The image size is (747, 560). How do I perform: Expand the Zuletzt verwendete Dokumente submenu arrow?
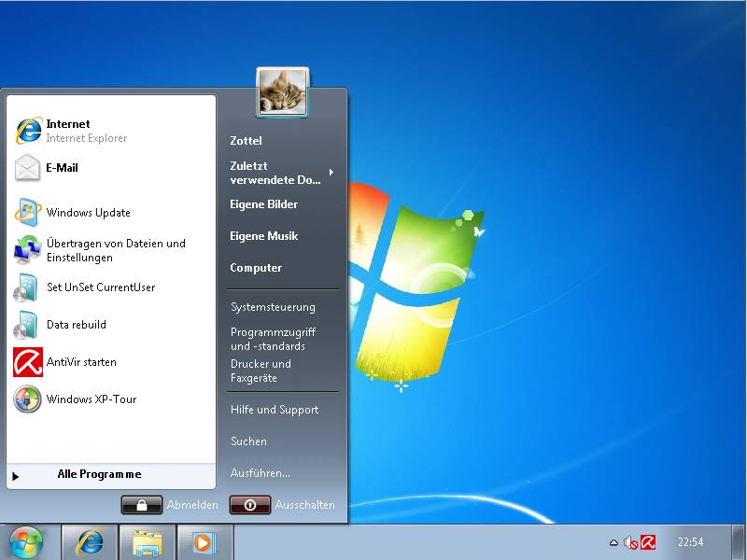(331, 173)
